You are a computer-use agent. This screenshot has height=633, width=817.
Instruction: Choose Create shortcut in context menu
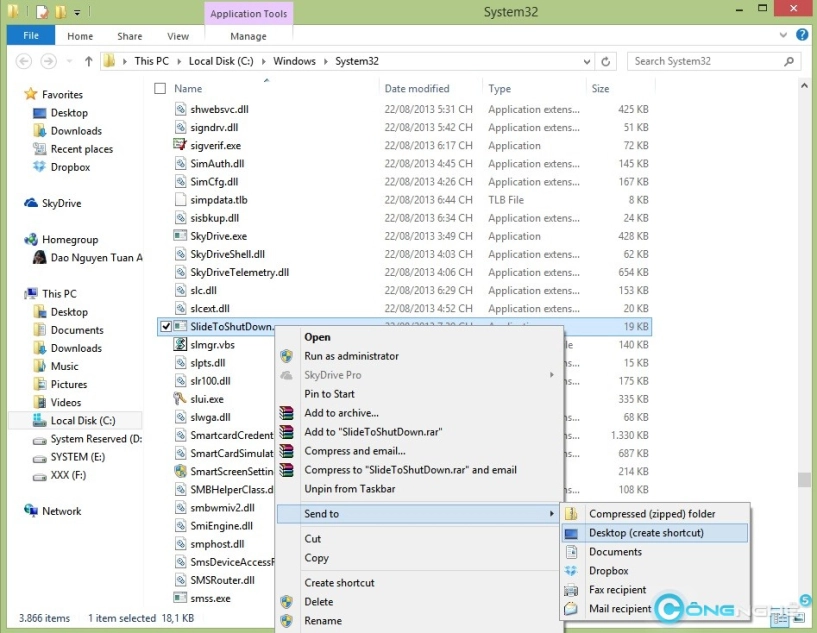pos(339,582)
